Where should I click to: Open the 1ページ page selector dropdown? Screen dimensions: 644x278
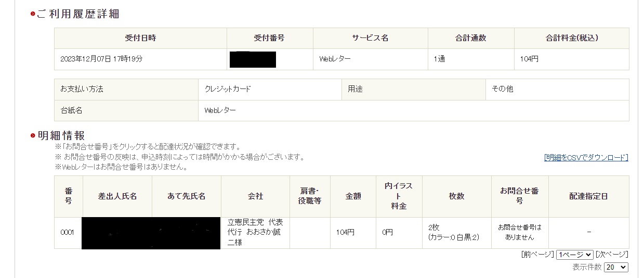tap(574, 255)
